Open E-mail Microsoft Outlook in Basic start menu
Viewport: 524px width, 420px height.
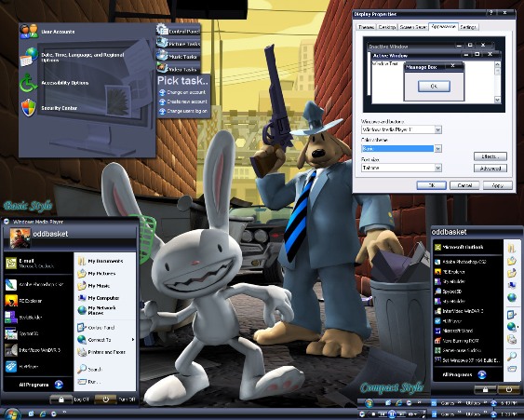[37, 264]
